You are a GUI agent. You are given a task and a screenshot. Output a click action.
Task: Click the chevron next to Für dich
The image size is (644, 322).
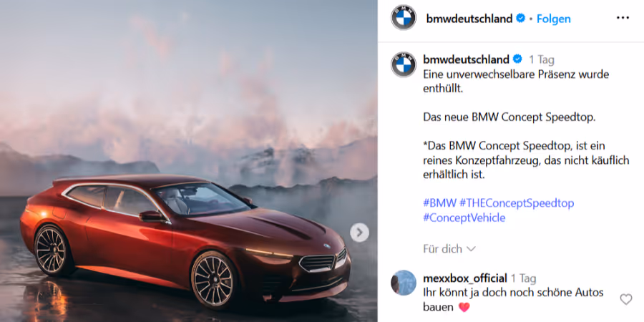(471, 249)
